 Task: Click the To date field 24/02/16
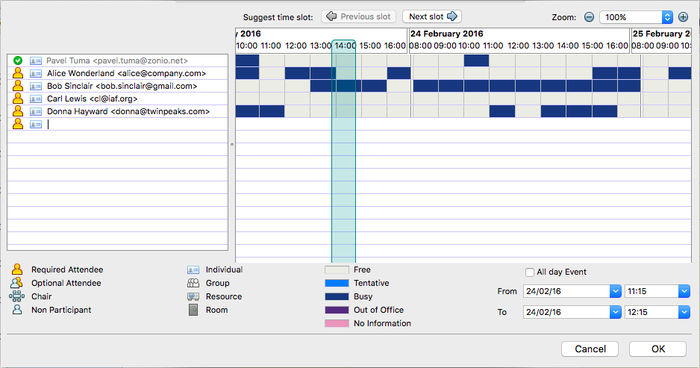pyautogui.click(x=567, y=312)
